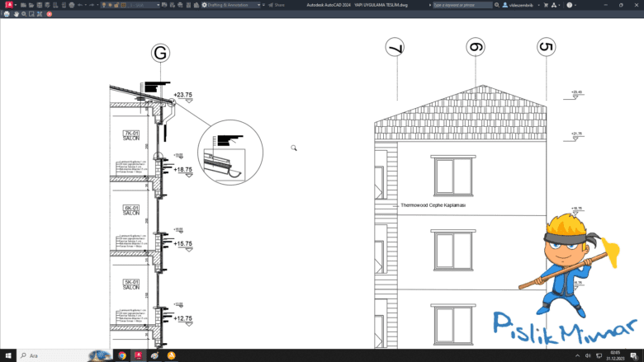Click the Windows taskbar search box

point(54,355)
